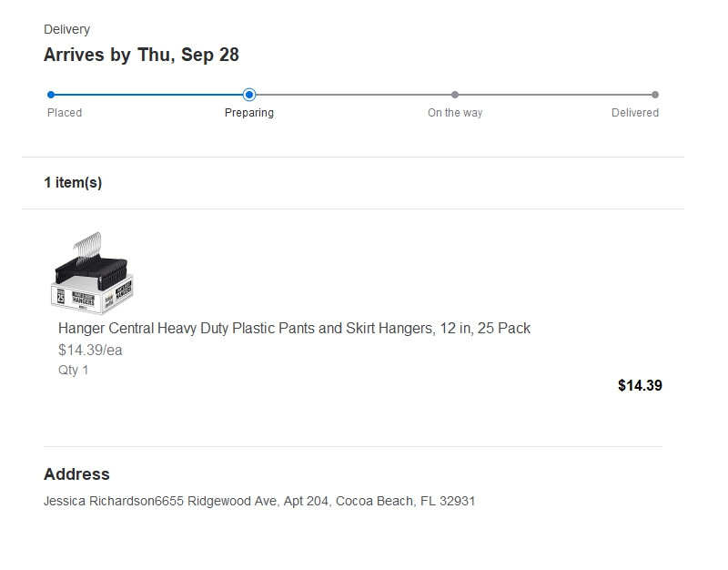Screen dimensions: 728x570
Task: Click the On the way step dot
Action: pyautogui.click(x=455, y=94)
